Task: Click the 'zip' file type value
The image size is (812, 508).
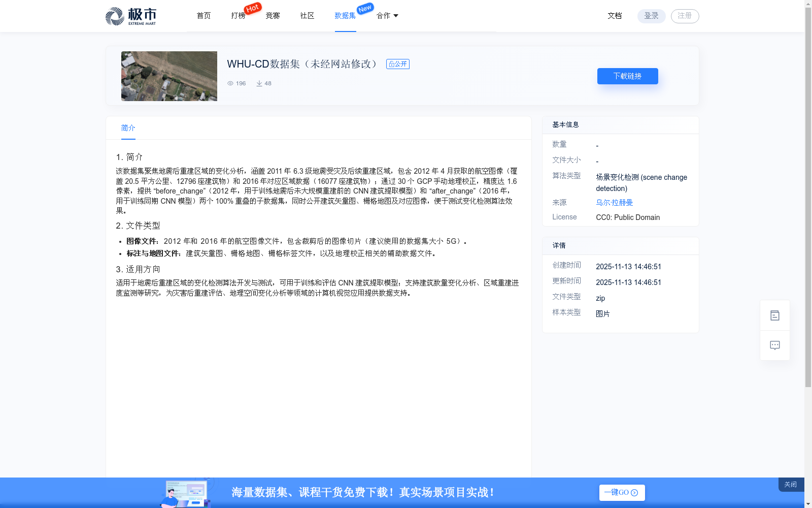Action: tap(600, 298)
